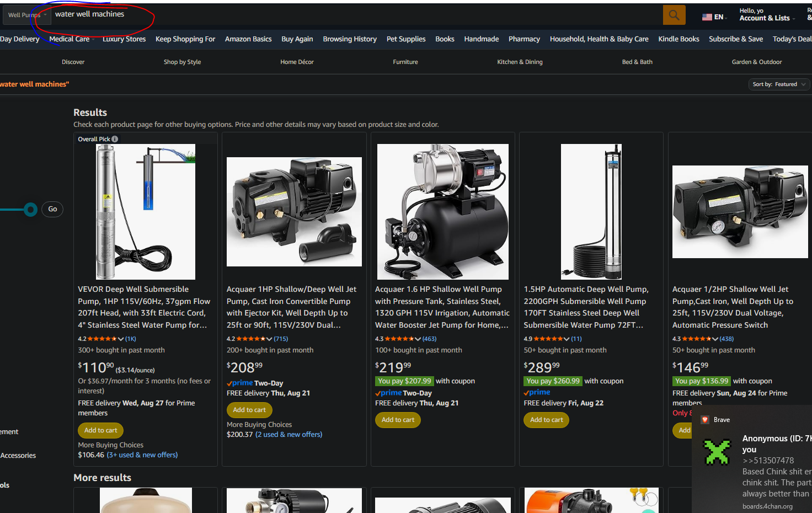
Task: Open the Kitchen & Dining sub-navigation tab
Action: pos(520,62)
